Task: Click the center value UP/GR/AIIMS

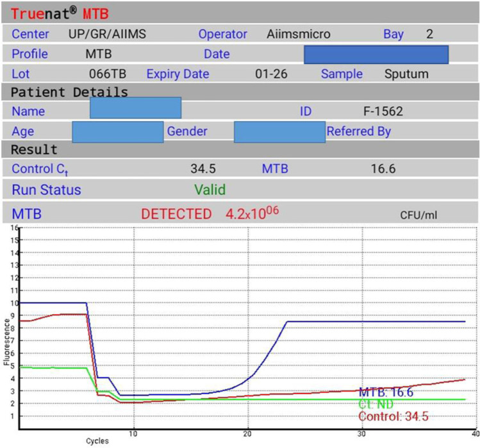Action: coord(107,34)
